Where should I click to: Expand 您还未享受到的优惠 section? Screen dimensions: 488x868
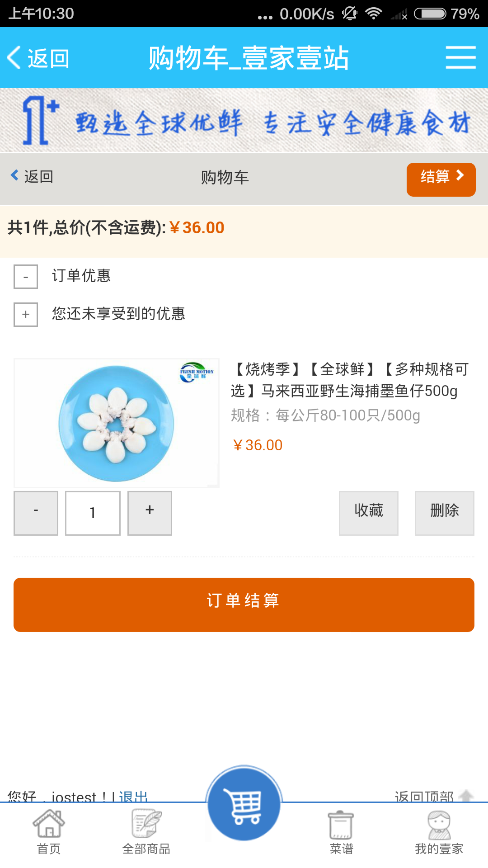(26, 314)
